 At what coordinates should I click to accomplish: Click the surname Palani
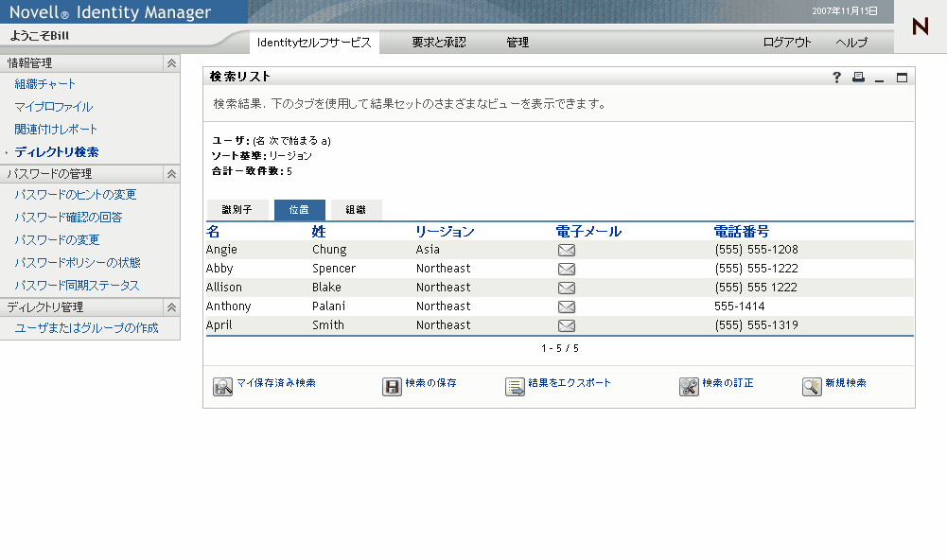click(329, 306)
